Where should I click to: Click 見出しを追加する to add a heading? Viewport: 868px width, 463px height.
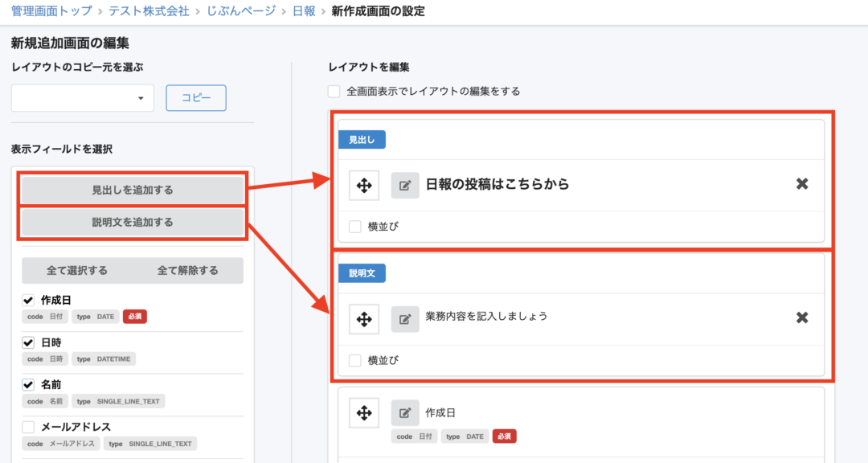pyautogui.click(x=132, y=191)
